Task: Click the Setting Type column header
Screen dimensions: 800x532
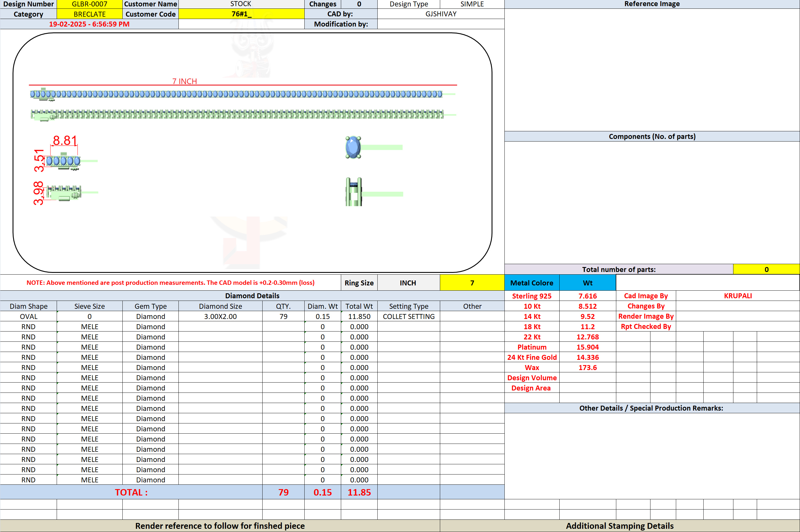Action: [409, 306]
